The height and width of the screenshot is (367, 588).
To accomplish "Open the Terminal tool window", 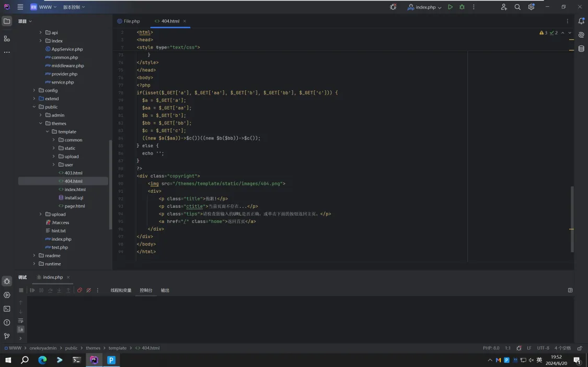I will point(7,309).
